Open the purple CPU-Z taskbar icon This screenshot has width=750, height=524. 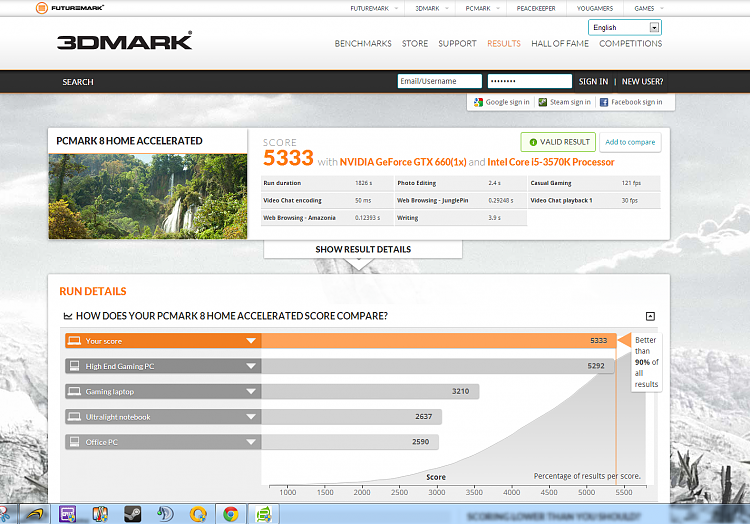[67, 514]
